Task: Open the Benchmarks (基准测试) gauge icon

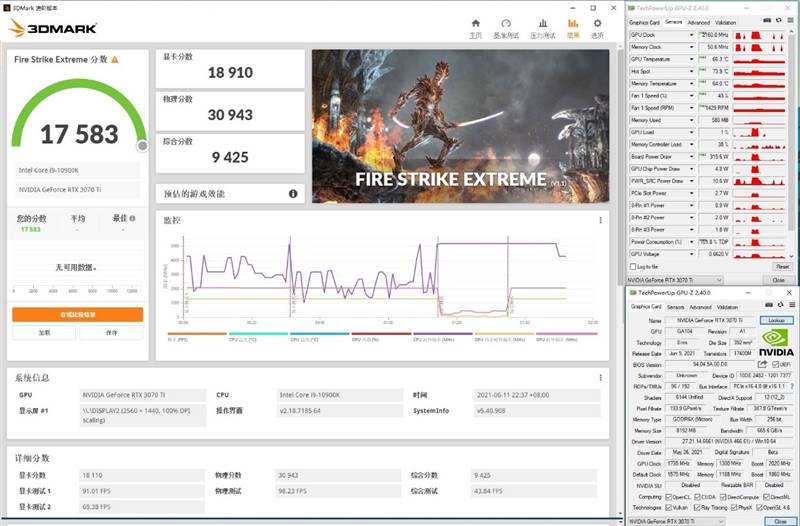Action: [x=507, y=25]
